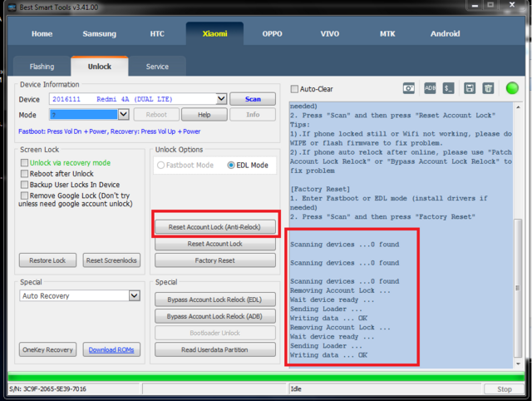Click the OneKey Recovery button
Screen dimensions: 532x401
pos(47,349)
